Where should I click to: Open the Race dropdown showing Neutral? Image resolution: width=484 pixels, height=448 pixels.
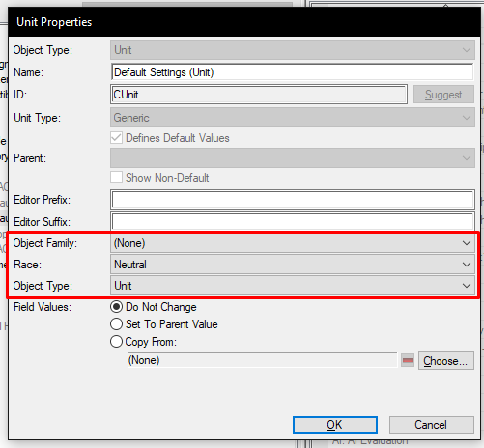pos(293,265)
